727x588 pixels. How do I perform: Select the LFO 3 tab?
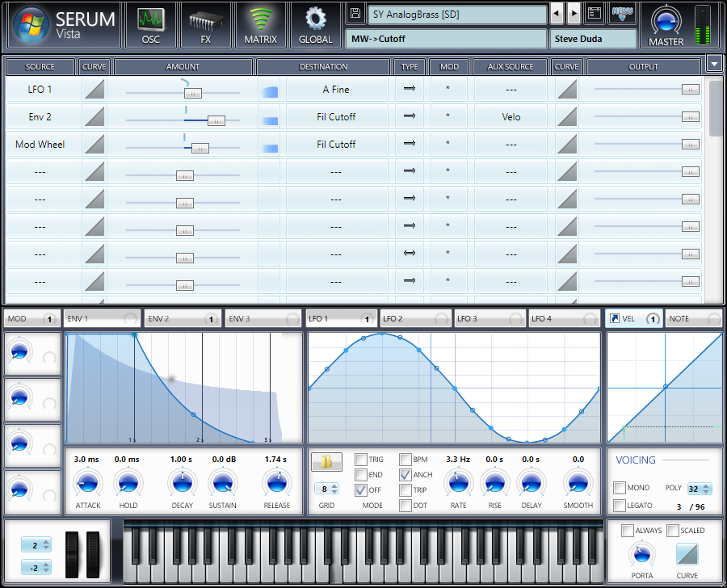[x=490, y=318]
